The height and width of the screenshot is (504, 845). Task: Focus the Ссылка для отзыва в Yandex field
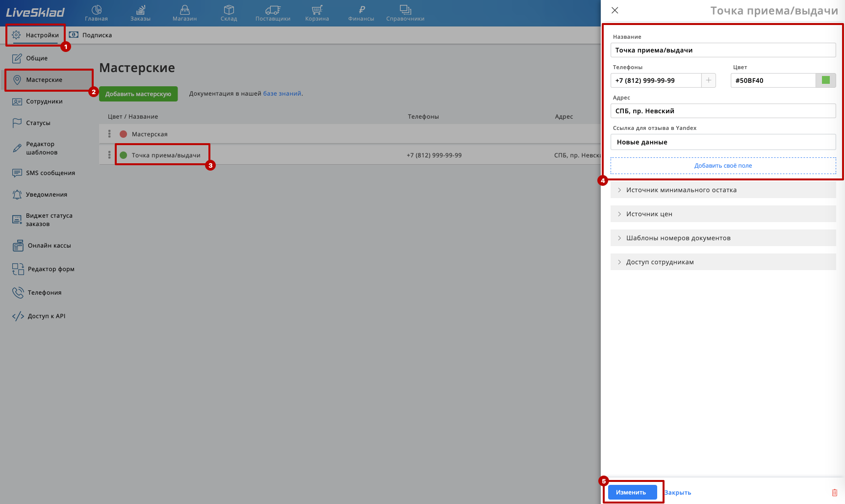coord(723,142)
